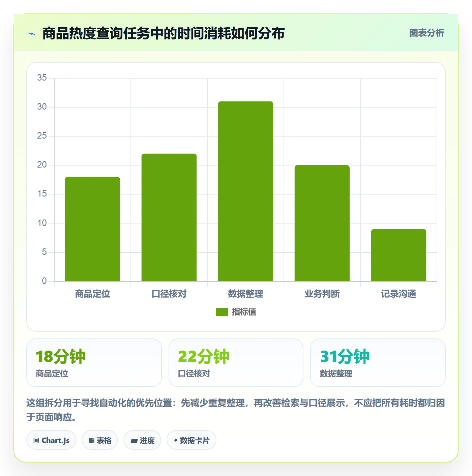The width and height of the screenshot is (472, 476).
Task: Click the 数据卡片 tag chip
Action: (x=191, y=440)
